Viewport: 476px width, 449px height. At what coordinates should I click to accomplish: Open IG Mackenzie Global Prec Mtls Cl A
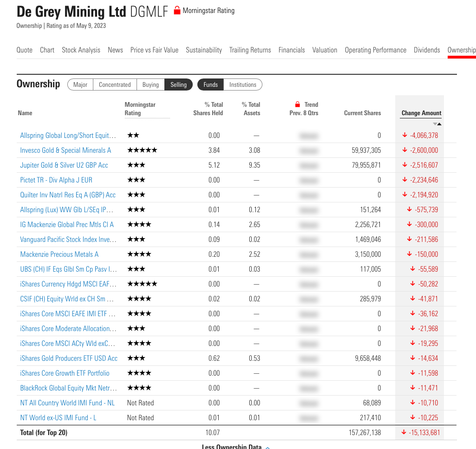point(67,225)
